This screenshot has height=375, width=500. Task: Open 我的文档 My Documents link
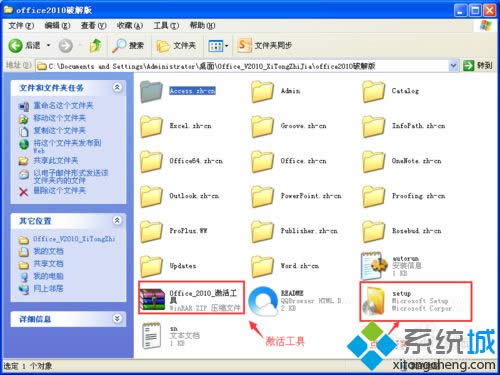(x=41, y=251)
